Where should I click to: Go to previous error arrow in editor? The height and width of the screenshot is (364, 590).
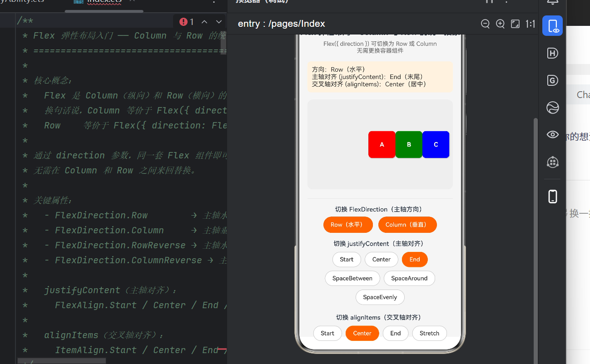(204, 22)
